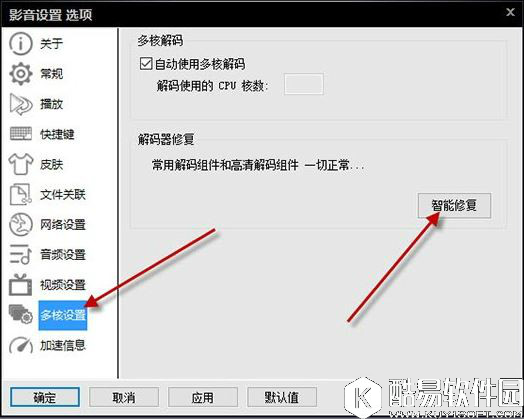This screenshot has height=419, width=524.
Task: Select 网络设置 in the sidebar
Action: (63, 225)
